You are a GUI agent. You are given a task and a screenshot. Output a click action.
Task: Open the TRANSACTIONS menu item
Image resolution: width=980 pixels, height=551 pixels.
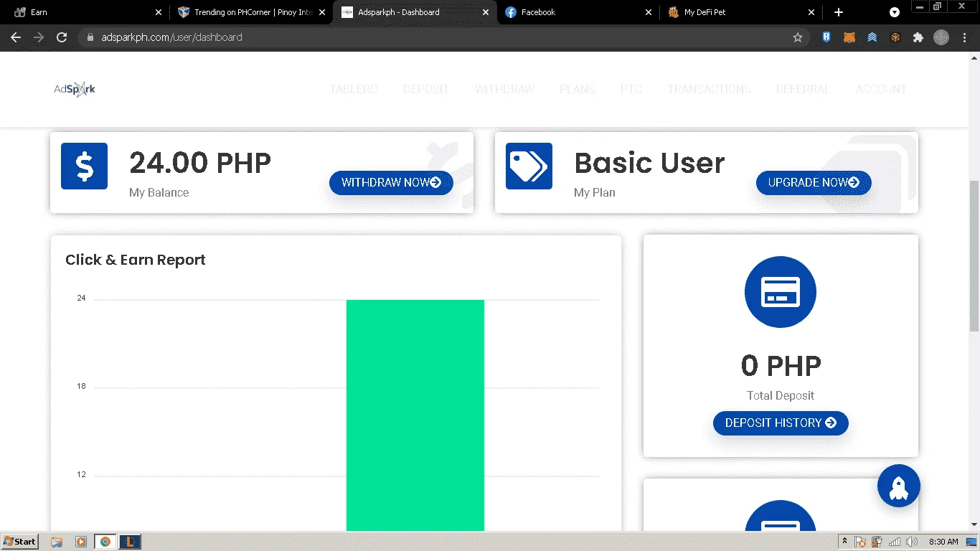[709, 89]
